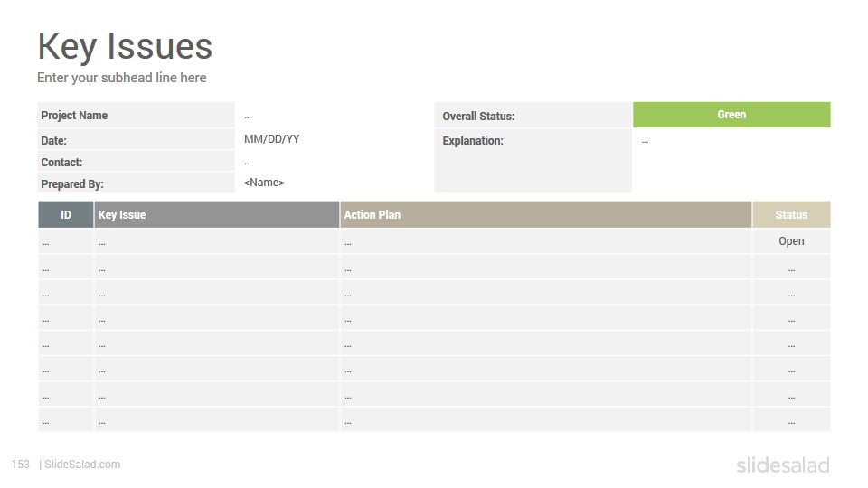This screenshot has width=868, height=488.
Task: Click the MM/DD/YY date value
Action: point(272,139)
